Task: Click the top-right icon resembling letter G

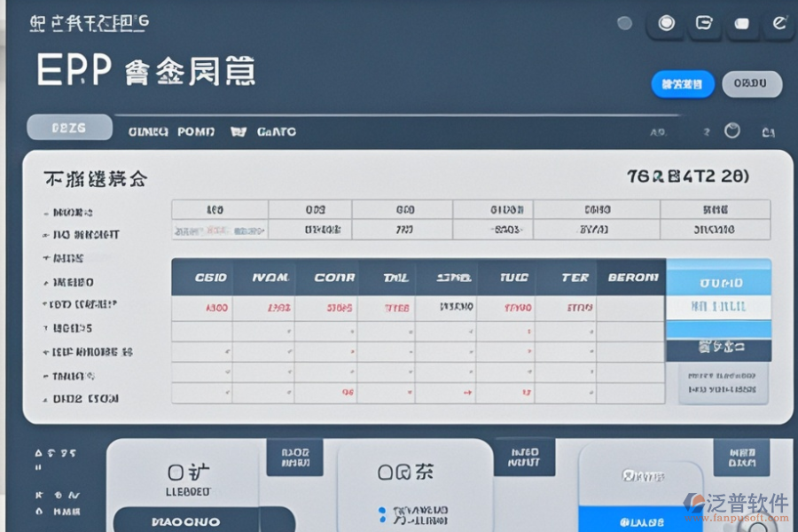Action: tap(705, 24)
